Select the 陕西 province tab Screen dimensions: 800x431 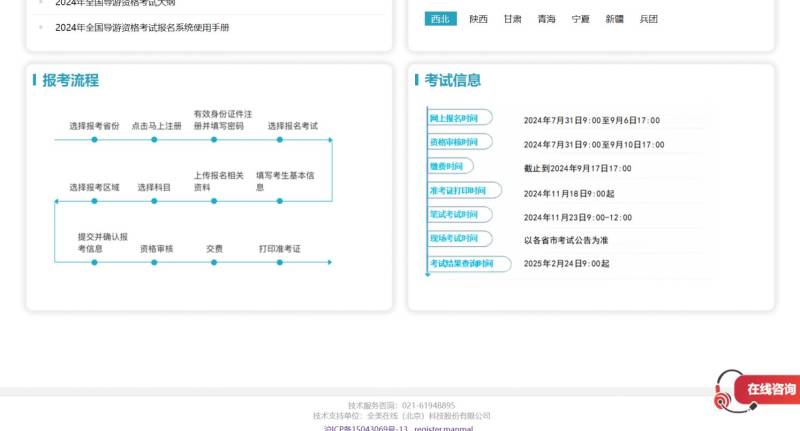pos(479,19)
